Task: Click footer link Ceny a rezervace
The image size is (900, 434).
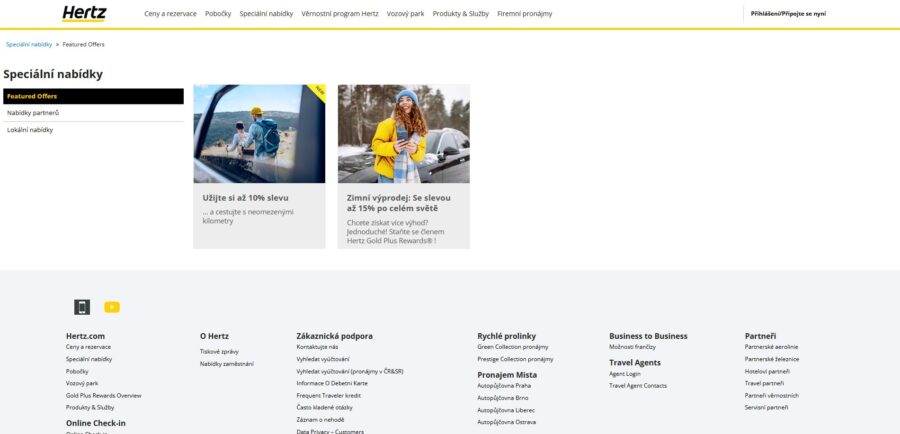Action: click(x=88, y=347)
